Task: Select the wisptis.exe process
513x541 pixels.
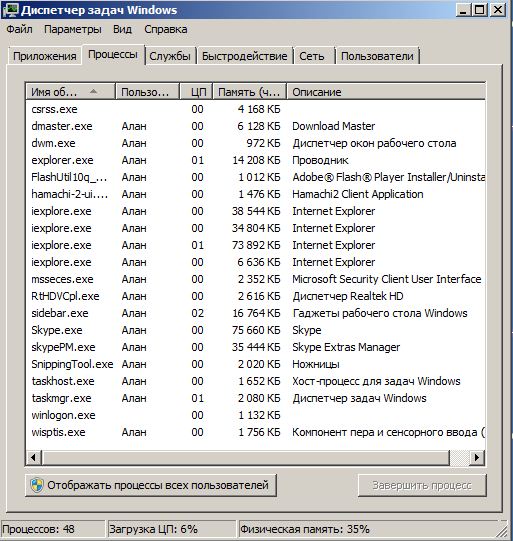Action: [x=255, y=432]
